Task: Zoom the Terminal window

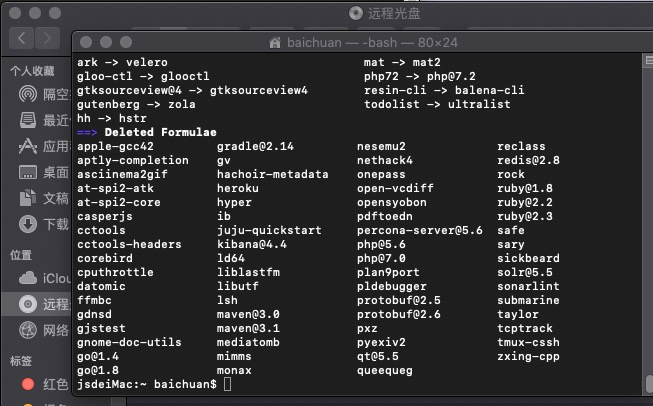Action: [126, 42]
